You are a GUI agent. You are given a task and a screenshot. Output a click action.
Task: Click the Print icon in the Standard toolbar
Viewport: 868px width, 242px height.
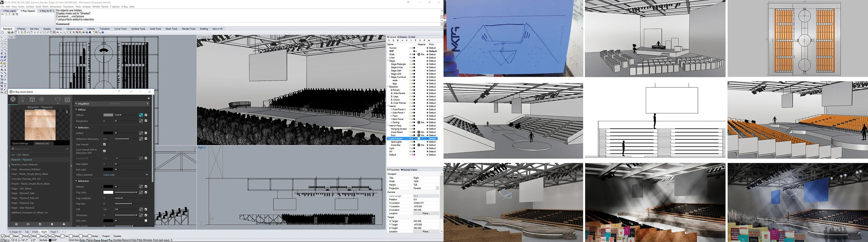pyautogui.click(x=12, y=32)
